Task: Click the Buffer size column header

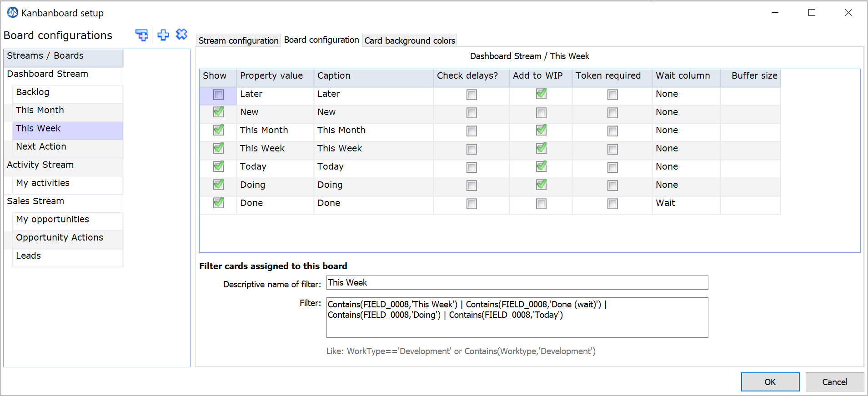Action: coord(751,78)
